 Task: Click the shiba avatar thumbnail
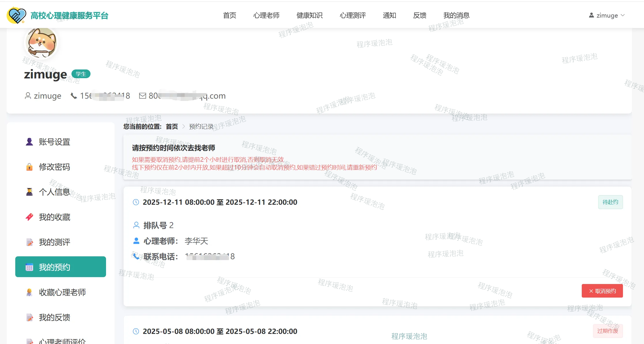(41, 43)
